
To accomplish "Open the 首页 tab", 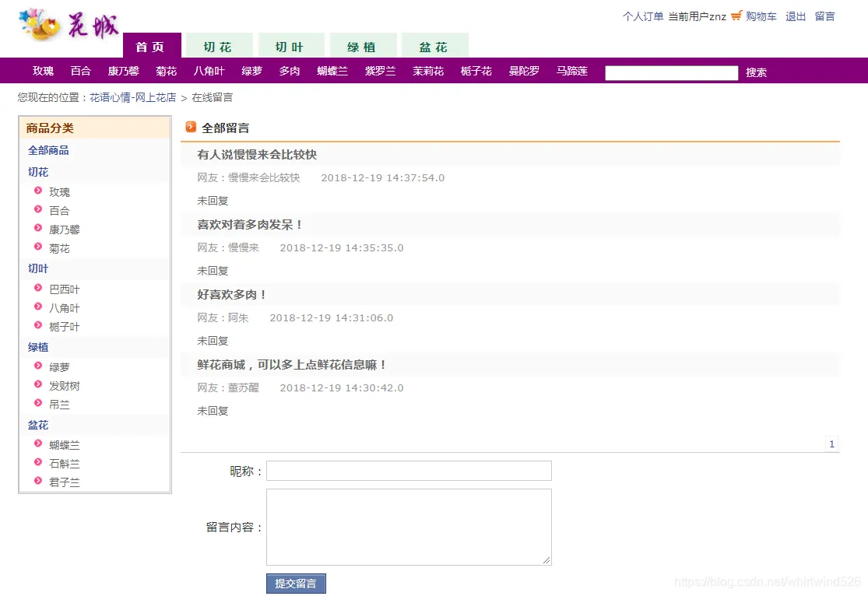I will point(152,45).
